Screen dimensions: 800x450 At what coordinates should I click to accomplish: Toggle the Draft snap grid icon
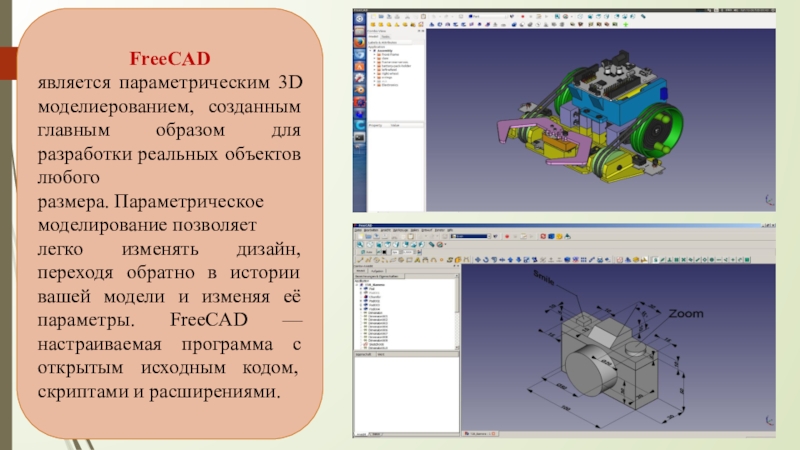[677, 260]
